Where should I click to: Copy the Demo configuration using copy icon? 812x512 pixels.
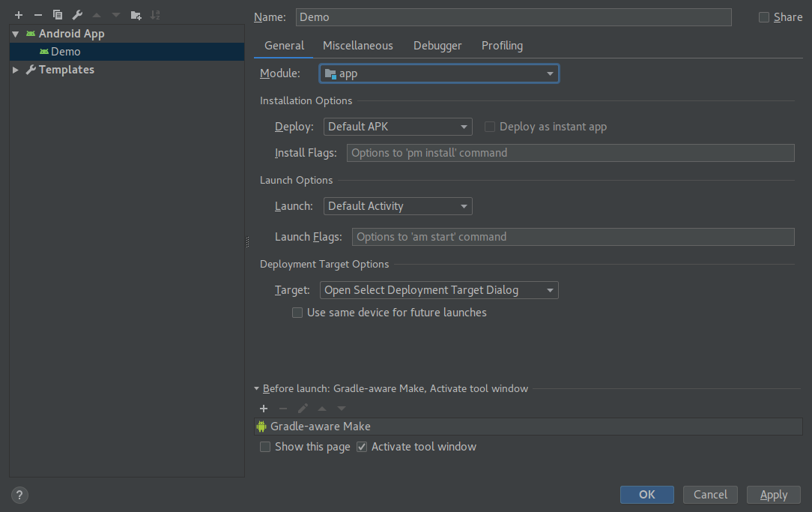coord(57,14)
